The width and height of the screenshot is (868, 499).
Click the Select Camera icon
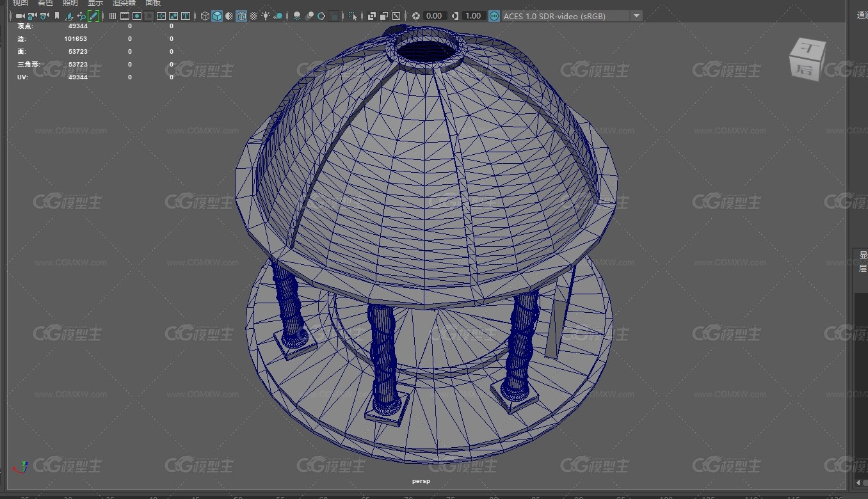coord(20,16)
